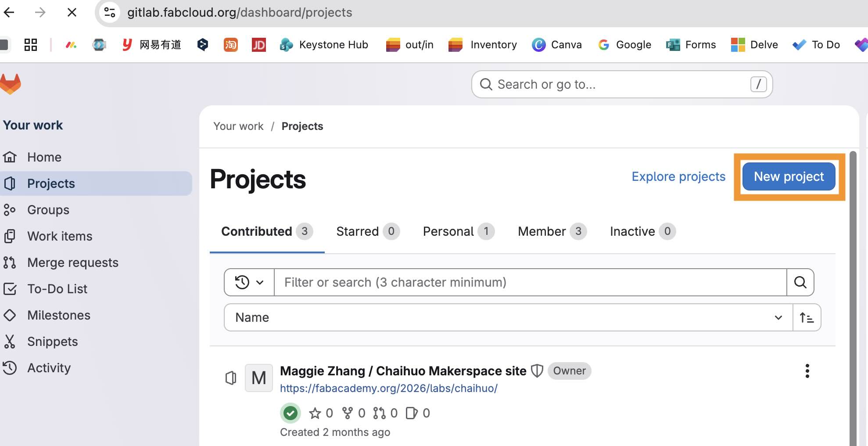Select Projects in the sidebar
This screenshot has height=446, width=868.
pos(96,183)
